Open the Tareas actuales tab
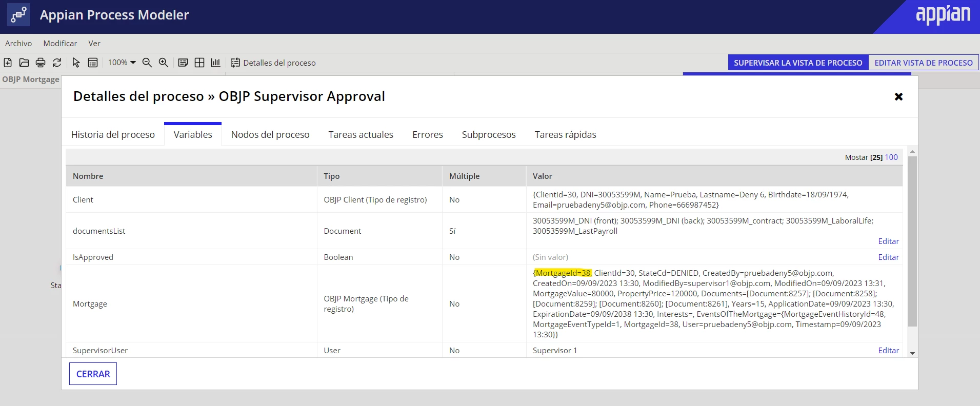980x406 pixels. 361,134
